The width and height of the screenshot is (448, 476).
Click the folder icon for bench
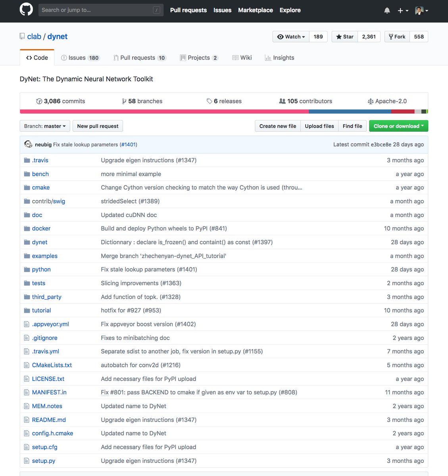tap(27, 174)
